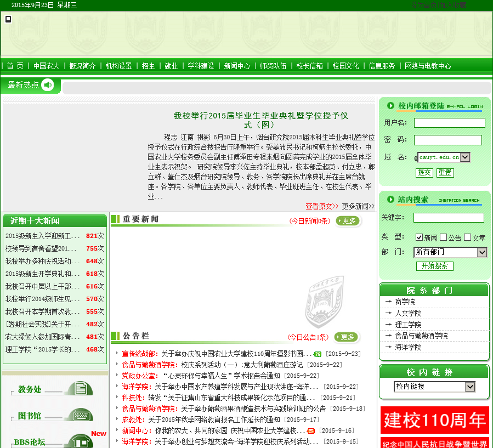The width and height of the screenshot is (493, 448).
Task: Open 首页 in the navigation bar
Action: point(15,66)
